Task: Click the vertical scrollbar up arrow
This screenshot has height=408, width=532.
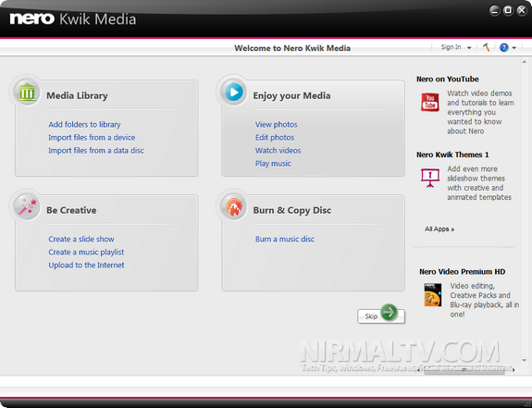Action: click(525, 62)
